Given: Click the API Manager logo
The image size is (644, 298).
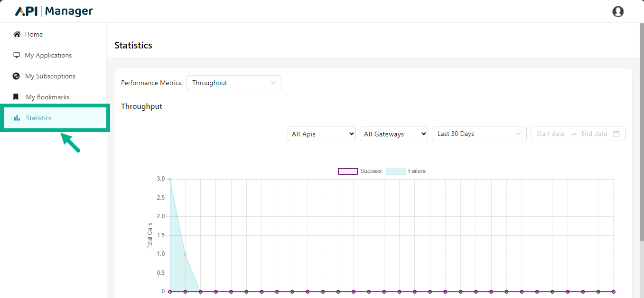Looking at the screenshot, I should pos(54,11).
